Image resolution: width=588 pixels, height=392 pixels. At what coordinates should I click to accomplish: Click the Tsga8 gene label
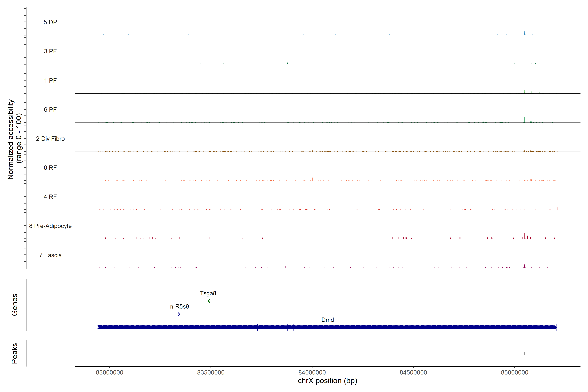208,293
